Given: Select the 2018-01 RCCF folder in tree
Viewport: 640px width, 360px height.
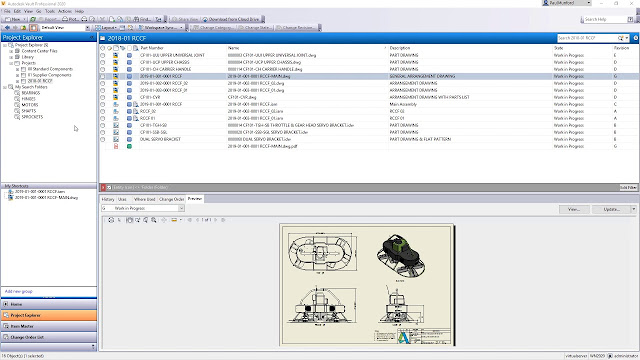Looking at the screenshot, I should (40, 81).
